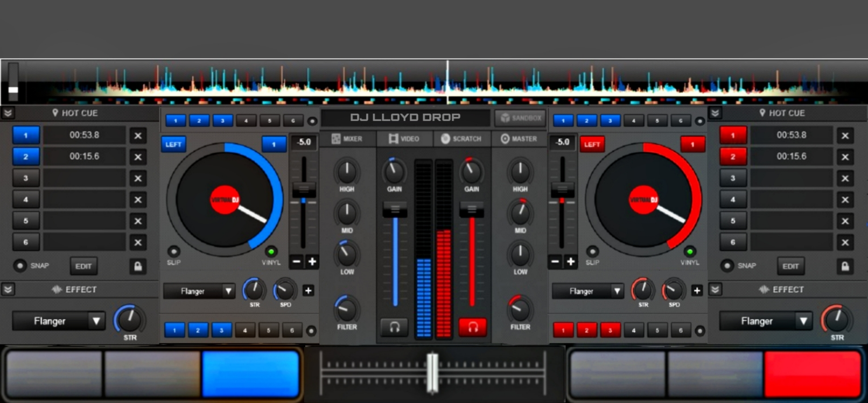Click the left deck jog wheel

pyautogui.click(x=225, y=200)
